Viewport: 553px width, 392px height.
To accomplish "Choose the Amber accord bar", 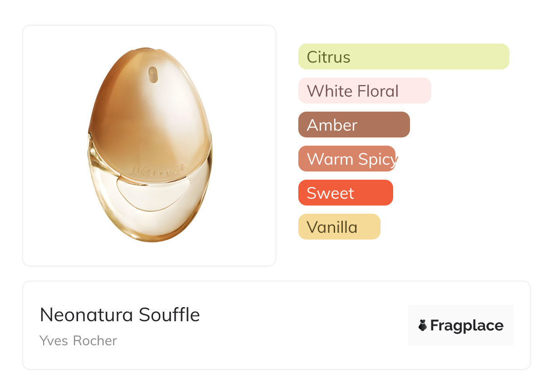I will tap(354, 125).
